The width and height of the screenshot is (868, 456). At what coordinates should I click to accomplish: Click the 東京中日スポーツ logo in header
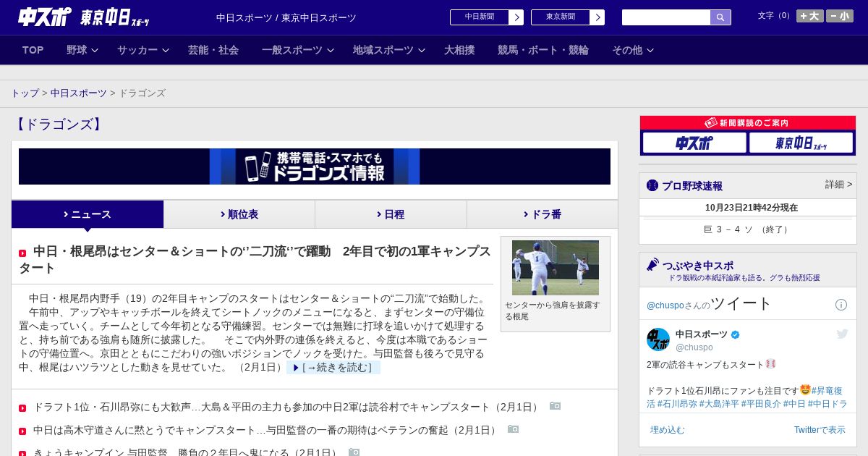[114, 17]
